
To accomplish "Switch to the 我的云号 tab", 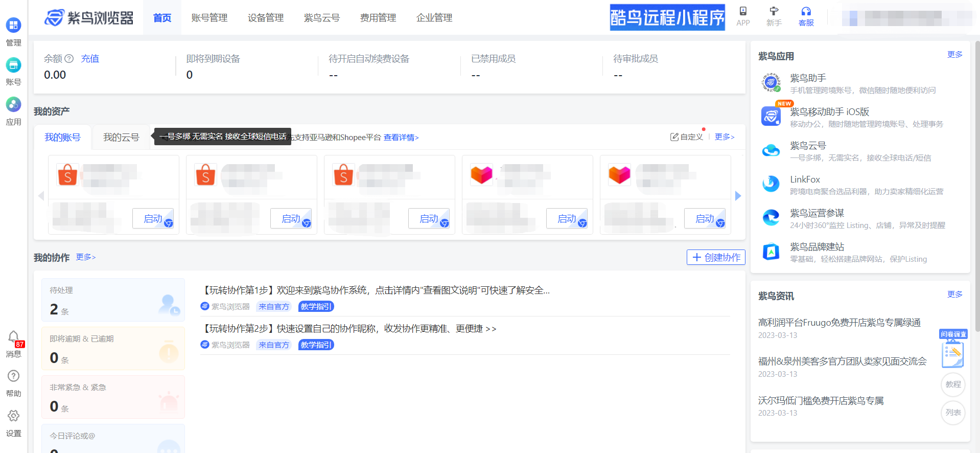I will coord(121,137).
